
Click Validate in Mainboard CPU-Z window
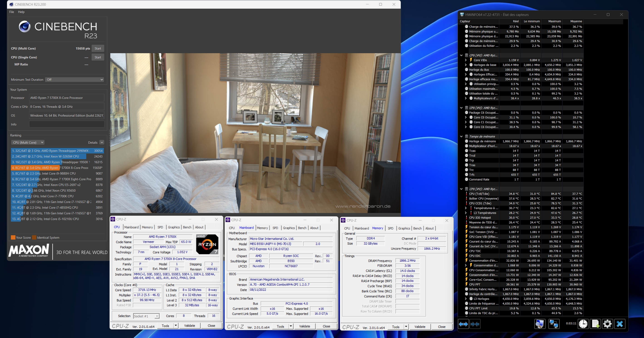[x=305, y=326]
